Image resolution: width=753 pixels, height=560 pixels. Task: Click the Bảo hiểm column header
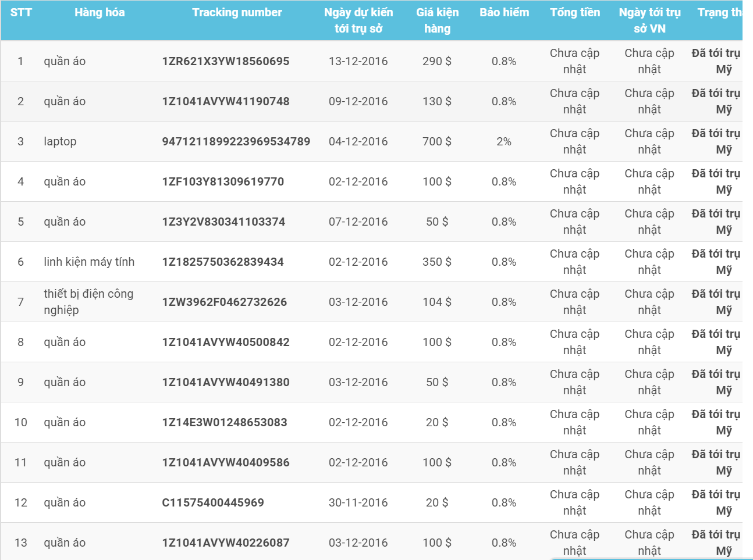point(504,12)
